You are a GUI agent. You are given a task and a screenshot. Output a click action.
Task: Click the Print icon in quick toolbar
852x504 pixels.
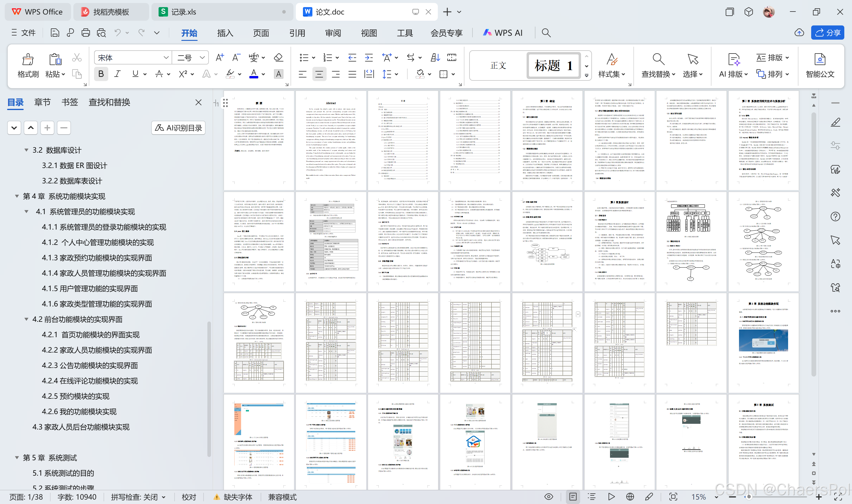tap(85, 33)
